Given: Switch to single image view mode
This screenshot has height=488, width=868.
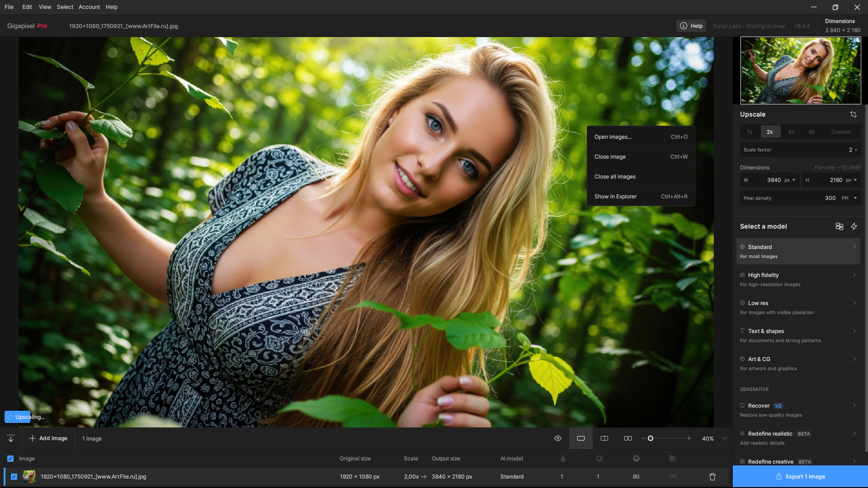Looking at the screenshot, I should point(581,438).
